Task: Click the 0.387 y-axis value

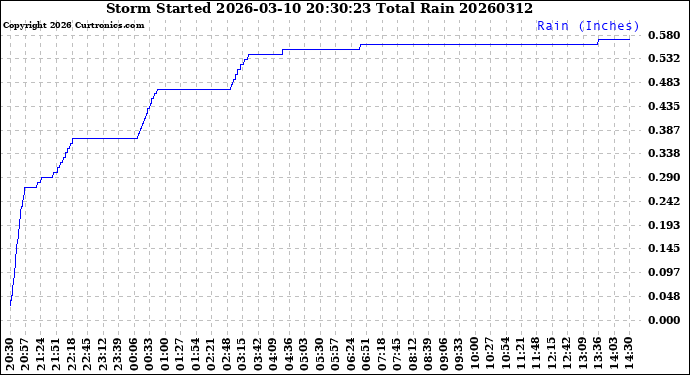Action: point(664,130)
